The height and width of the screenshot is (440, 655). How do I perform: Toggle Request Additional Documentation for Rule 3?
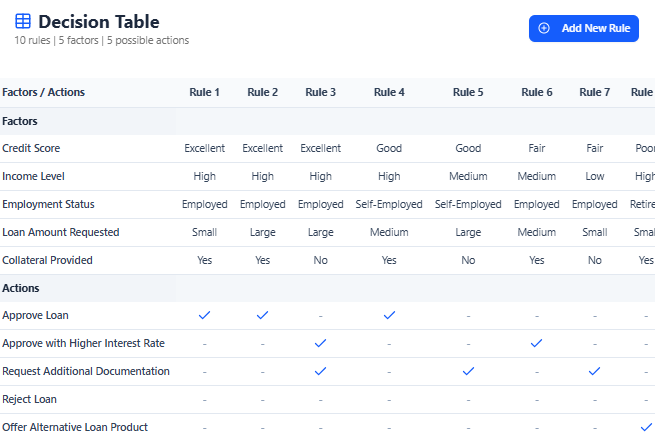click(x=320, y=371)
